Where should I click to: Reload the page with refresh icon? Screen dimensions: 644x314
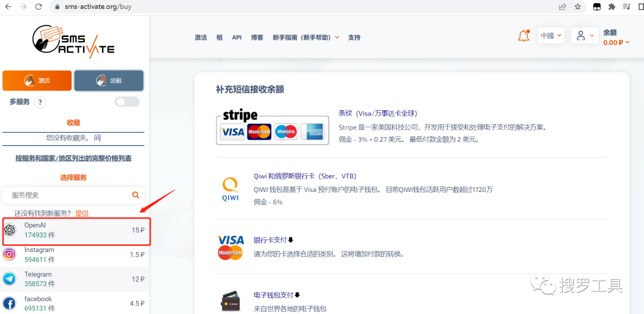pyautogui.click(x=39, y=7)
